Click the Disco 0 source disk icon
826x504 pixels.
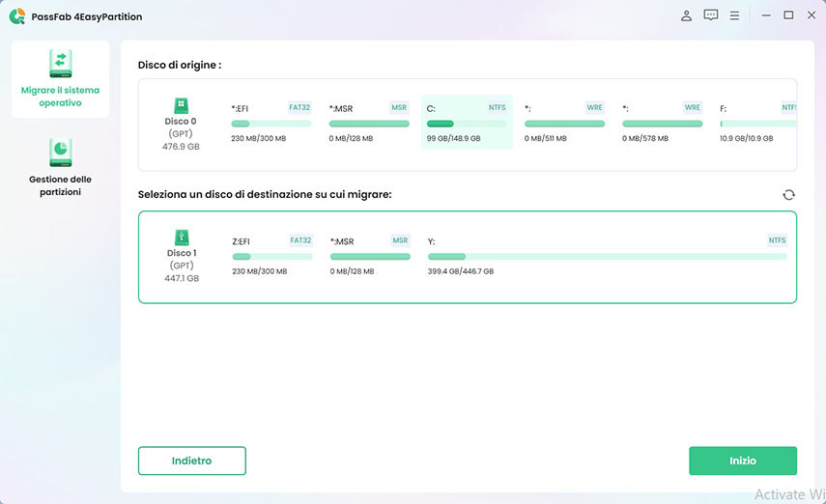[181, 106]
